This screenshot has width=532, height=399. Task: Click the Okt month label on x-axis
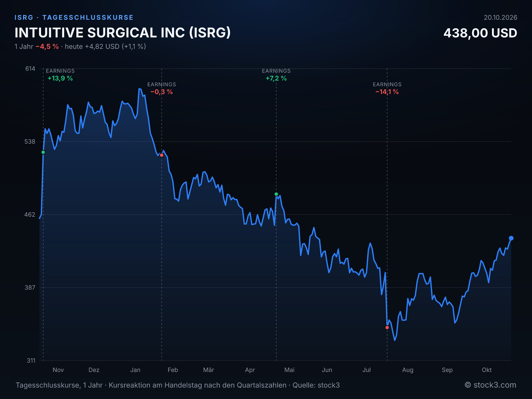click(x=487, y=370)
